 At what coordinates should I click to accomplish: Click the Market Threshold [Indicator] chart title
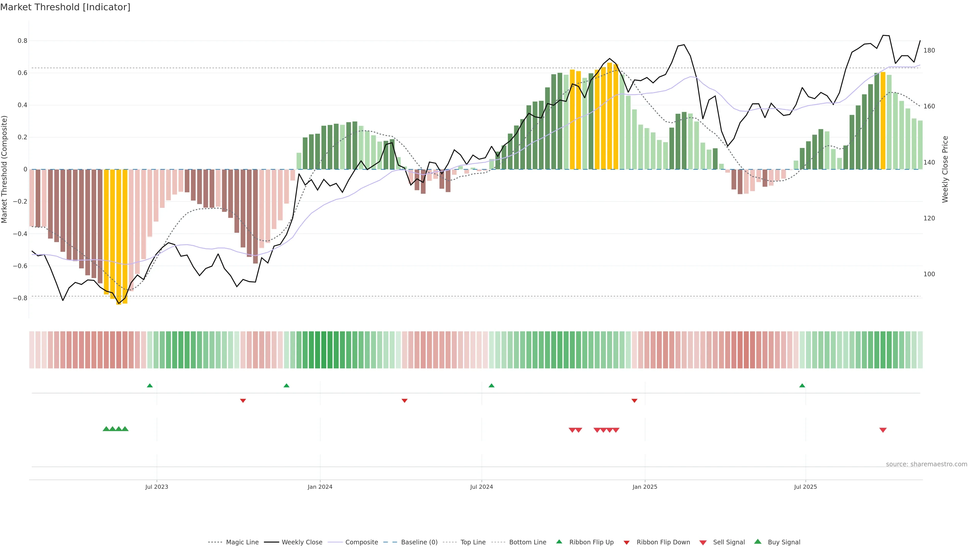point(65,7)
